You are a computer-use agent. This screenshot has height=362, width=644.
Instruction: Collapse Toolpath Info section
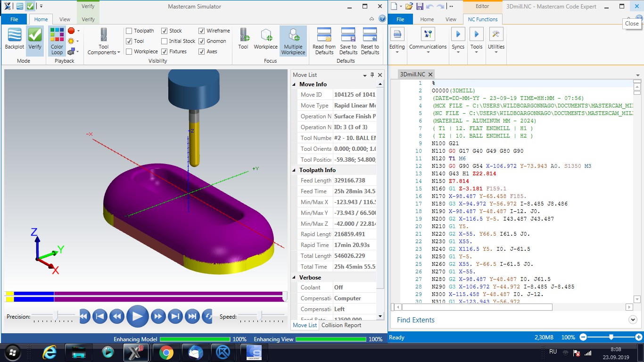pyautogui.click(x=294, y=170)
